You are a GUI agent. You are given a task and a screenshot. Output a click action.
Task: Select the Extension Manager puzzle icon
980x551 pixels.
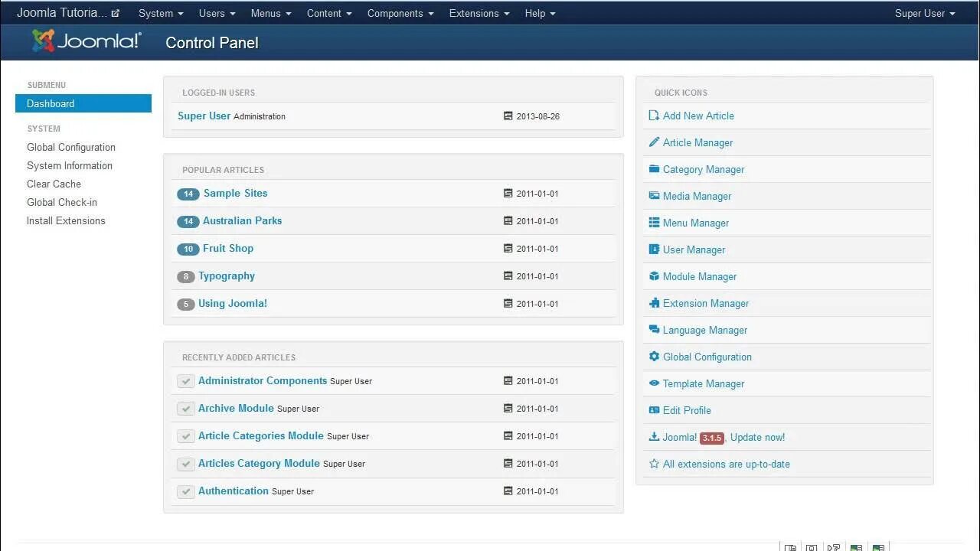653,303
